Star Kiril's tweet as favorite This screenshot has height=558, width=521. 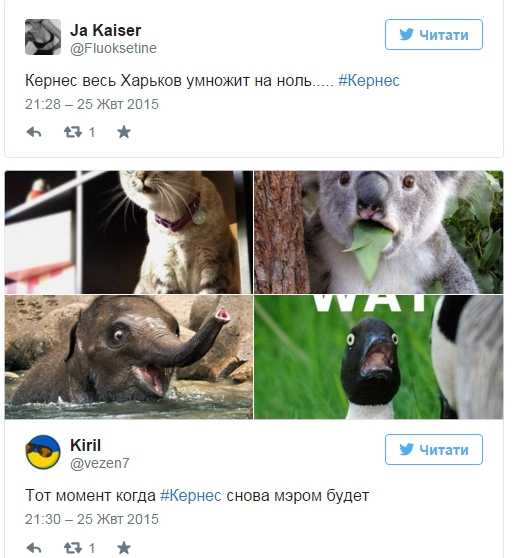click(124, 548)
